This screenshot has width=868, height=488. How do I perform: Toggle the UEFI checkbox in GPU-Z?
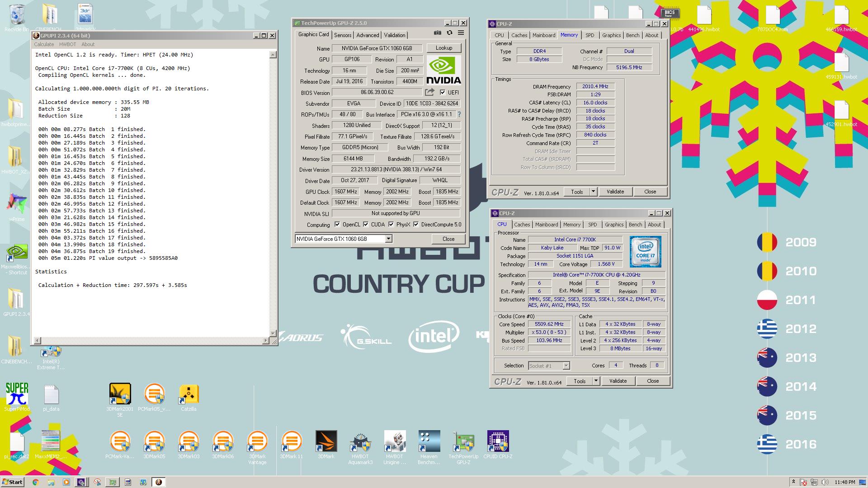[443, 92]
